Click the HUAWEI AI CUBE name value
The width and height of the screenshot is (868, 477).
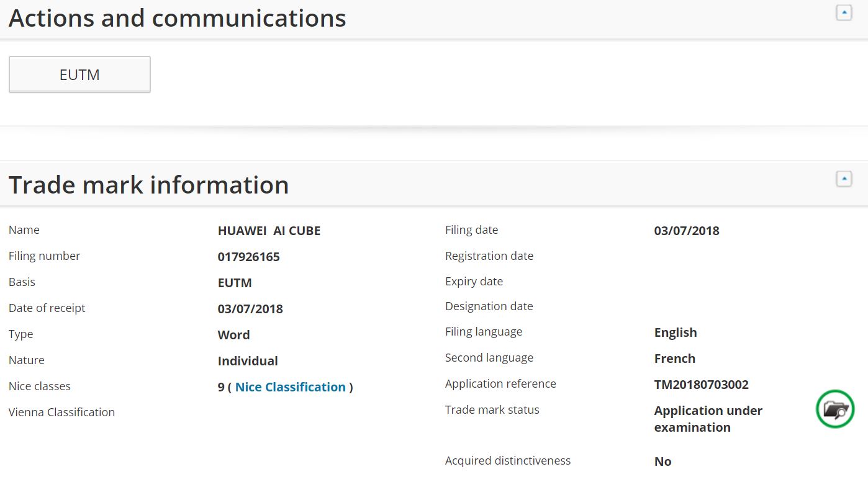269,231
